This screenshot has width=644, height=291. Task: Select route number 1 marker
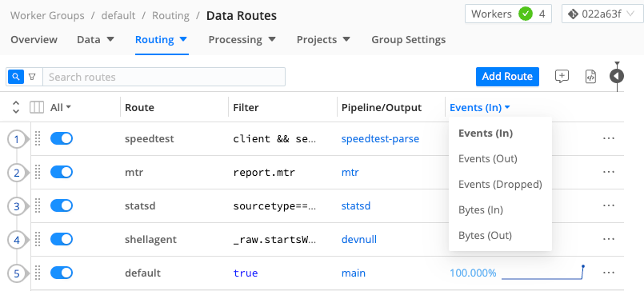tap(17, 140)
